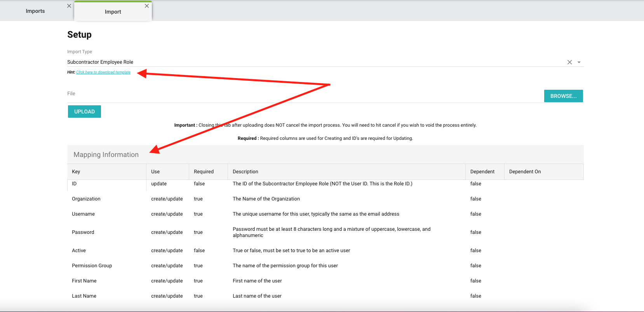Click the Use column header
The image size is (644, 312).
[x=155, y=172]
